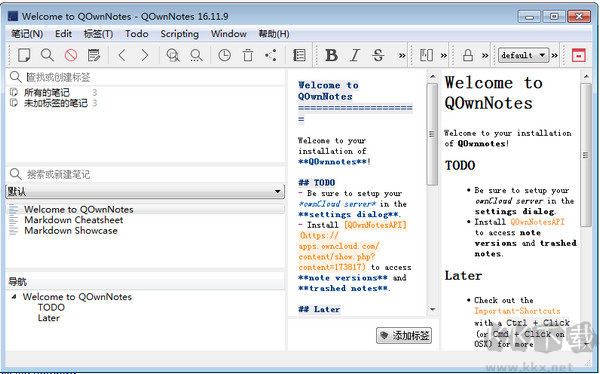
Task: Click the 添加标签 add tag button
Action: click(404, 336)
